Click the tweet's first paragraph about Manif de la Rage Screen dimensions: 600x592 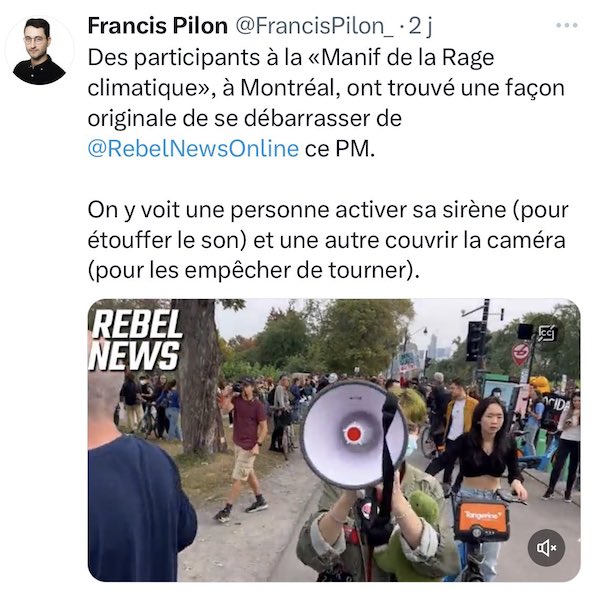[326, 103]
